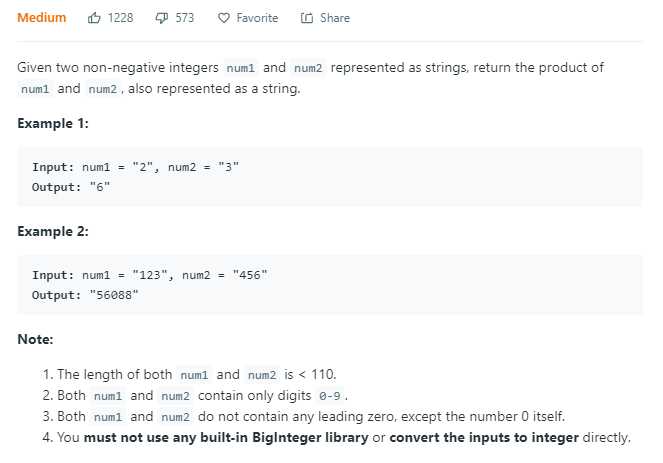Click the Example 2 code block
This screenshot has width=663, height=463.
pyautogui.click(x=329, y=285)
